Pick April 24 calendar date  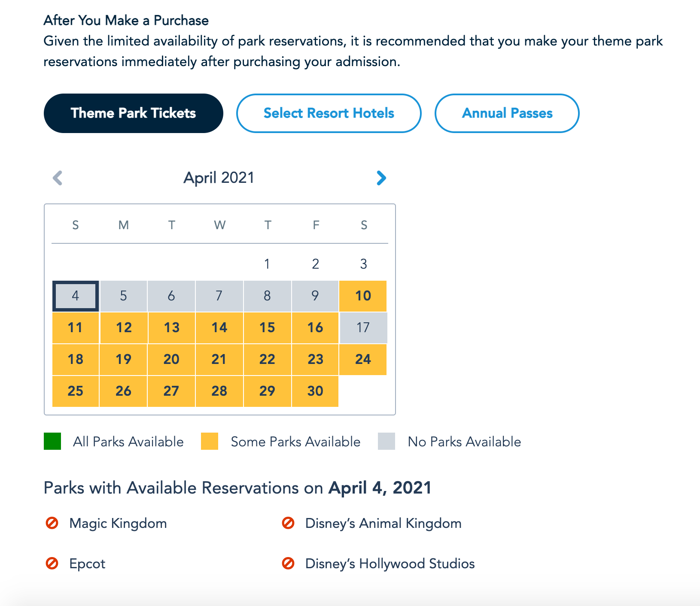tap(363, 360)
